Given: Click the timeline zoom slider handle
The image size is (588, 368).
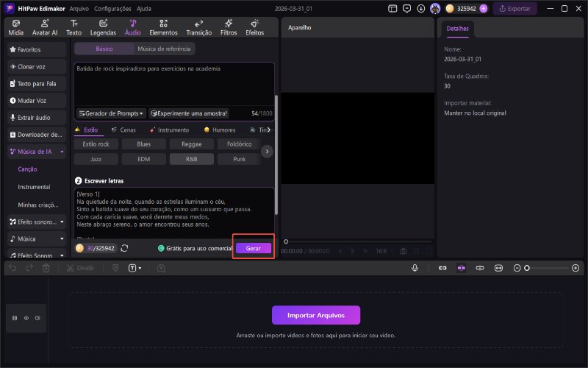Looking at the screenshot, I should (526, 268).
